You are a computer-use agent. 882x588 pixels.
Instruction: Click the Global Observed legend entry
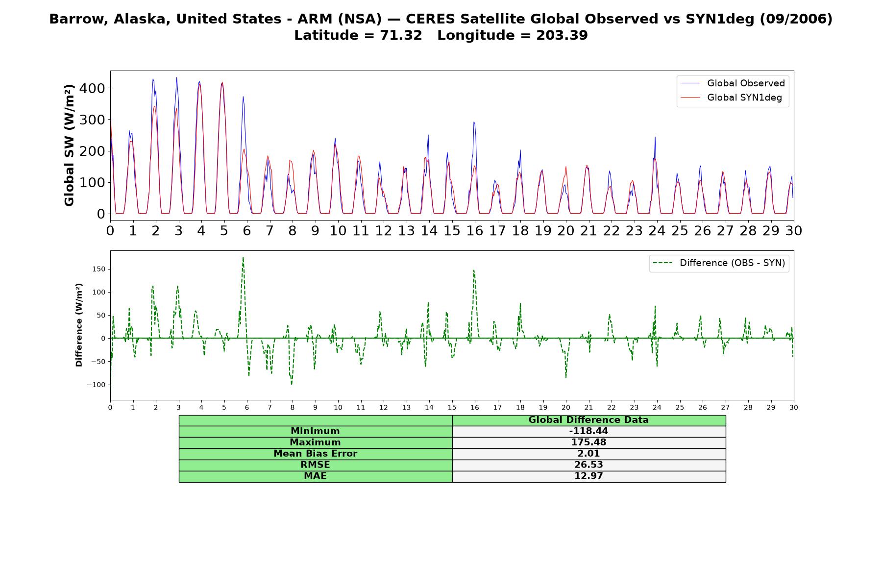coord(733,83)
